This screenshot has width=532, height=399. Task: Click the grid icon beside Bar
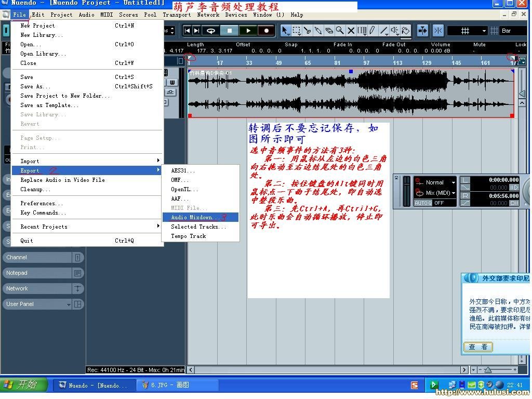tap(495, 31)
